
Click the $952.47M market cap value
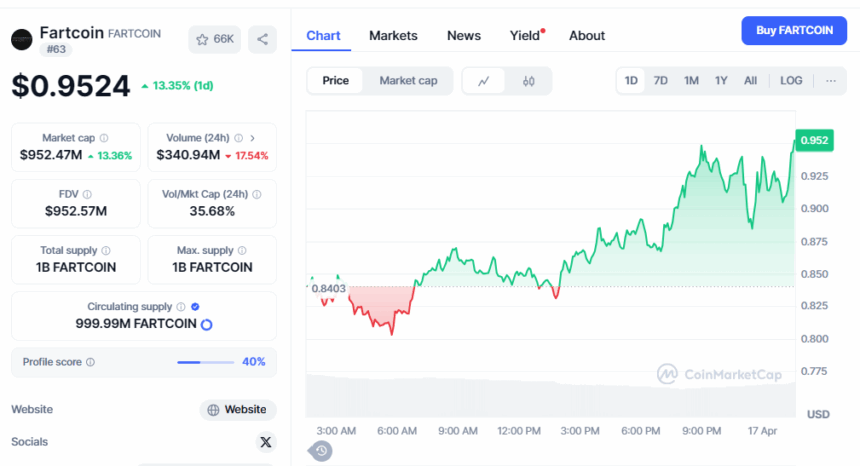[x=51, y=155]
